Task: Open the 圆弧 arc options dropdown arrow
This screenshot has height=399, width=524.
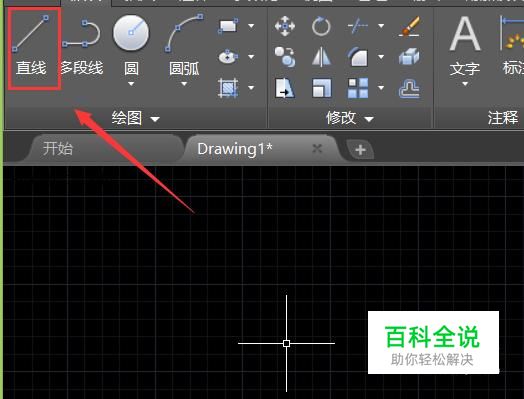Action: [x=184, y=84]
